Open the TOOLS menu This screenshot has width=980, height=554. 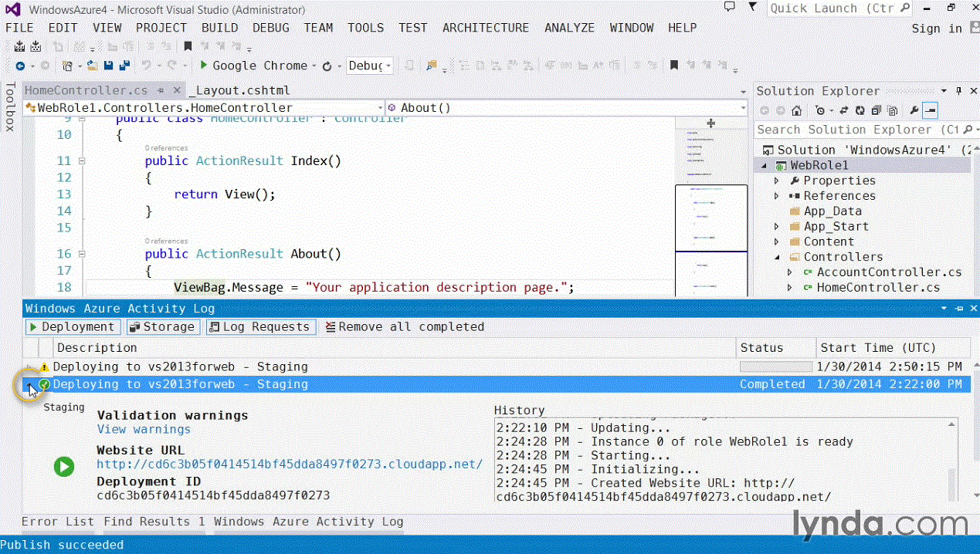coord(365,28)
